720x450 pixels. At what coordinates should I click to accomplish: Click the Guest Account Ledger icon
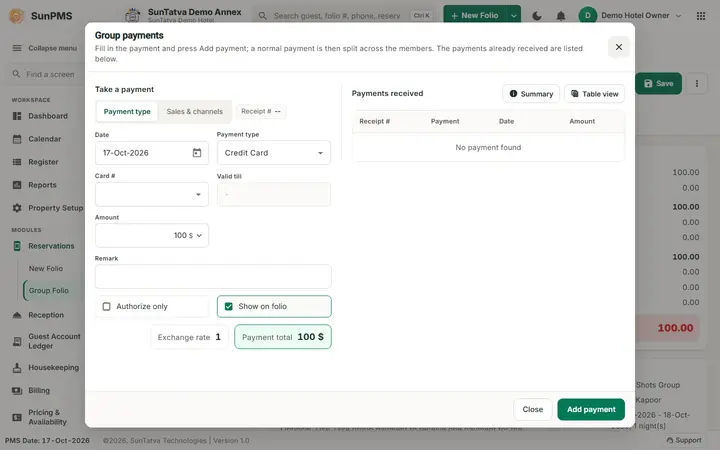tap(17, 341)
